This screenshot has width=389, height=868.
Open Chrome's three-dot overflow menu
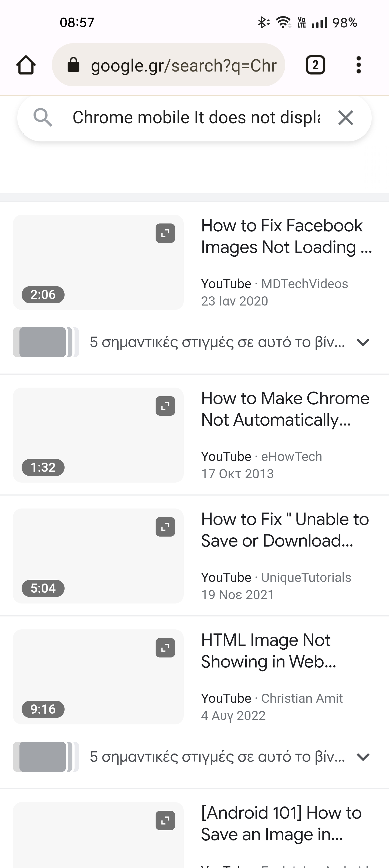359,65
